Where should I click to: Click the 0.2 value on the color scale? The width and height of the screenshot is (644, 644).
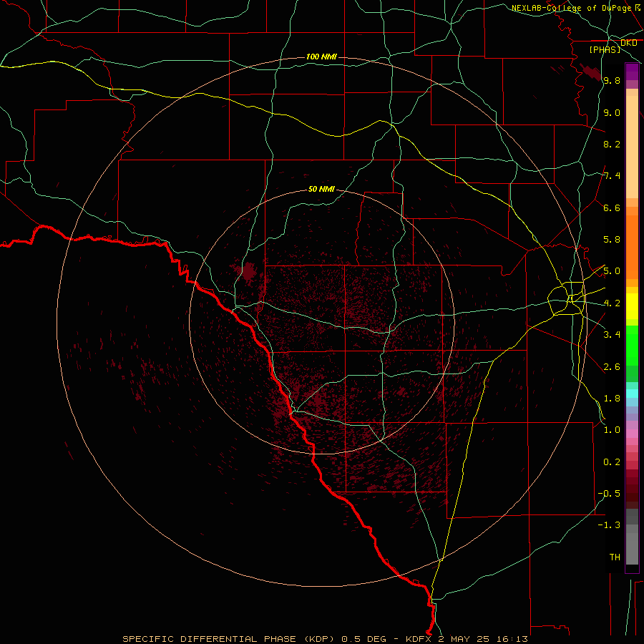pyautogui.click(x=612, y=462)
